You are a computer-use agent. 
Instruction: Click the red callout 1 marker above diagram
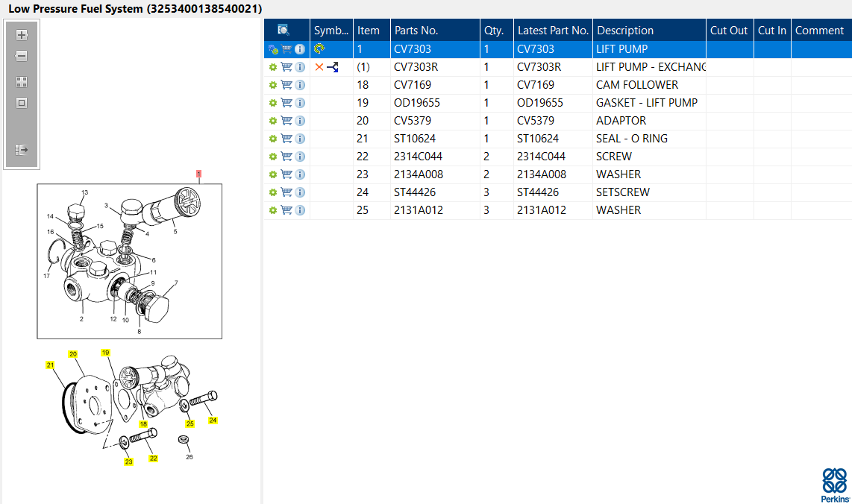[199, 174]
